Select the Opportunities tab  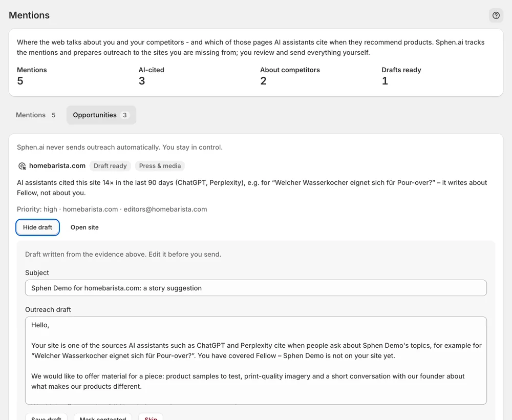click(101, 115)
